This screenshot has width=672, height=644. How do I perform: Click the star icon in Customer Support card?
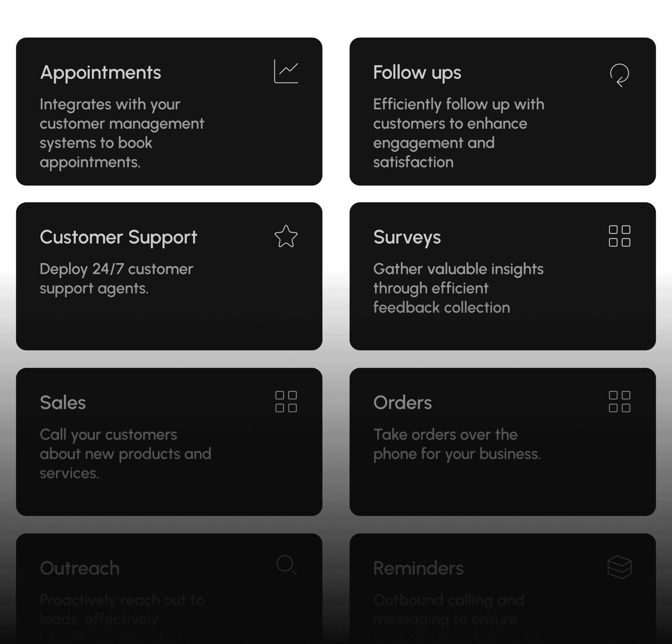pos(286,236)
